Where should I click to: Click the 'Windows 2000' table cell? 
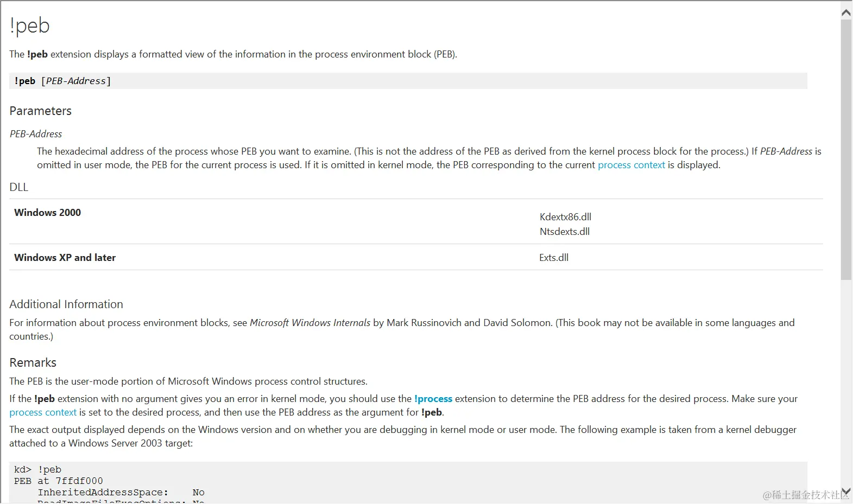48,213
